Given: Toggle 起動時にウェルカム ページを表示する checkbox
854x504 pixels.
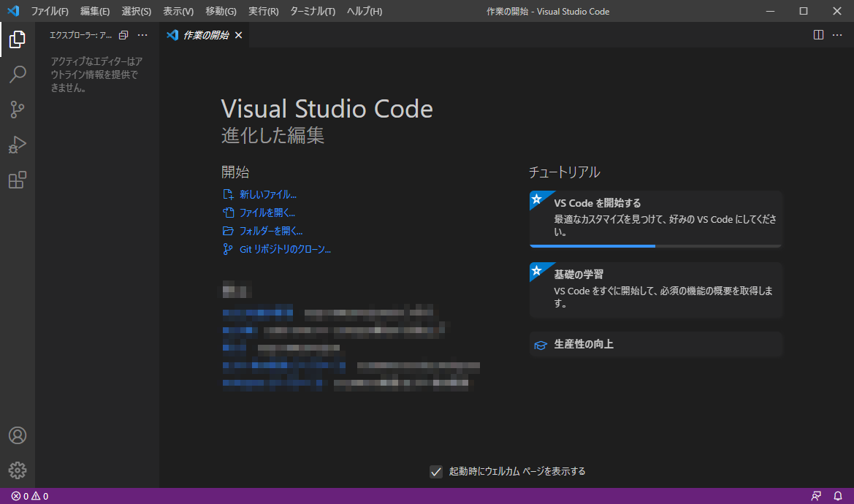Looking at the screenshot, I should coord(435,471).
